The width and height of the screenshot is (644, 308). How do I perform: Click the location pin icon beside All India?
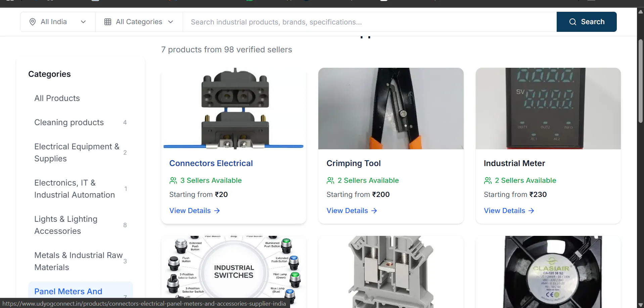[33, 22]
